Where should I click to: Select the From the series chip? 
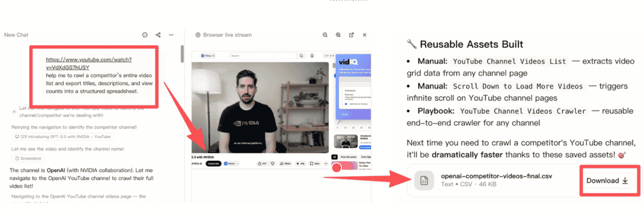coord(349,156)
